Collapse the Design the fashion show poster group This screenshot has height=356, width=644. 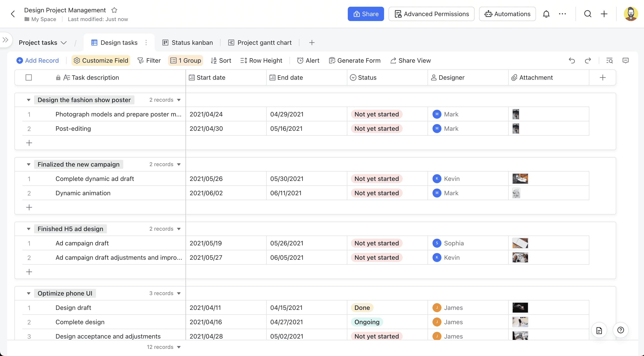coord(28,100)
